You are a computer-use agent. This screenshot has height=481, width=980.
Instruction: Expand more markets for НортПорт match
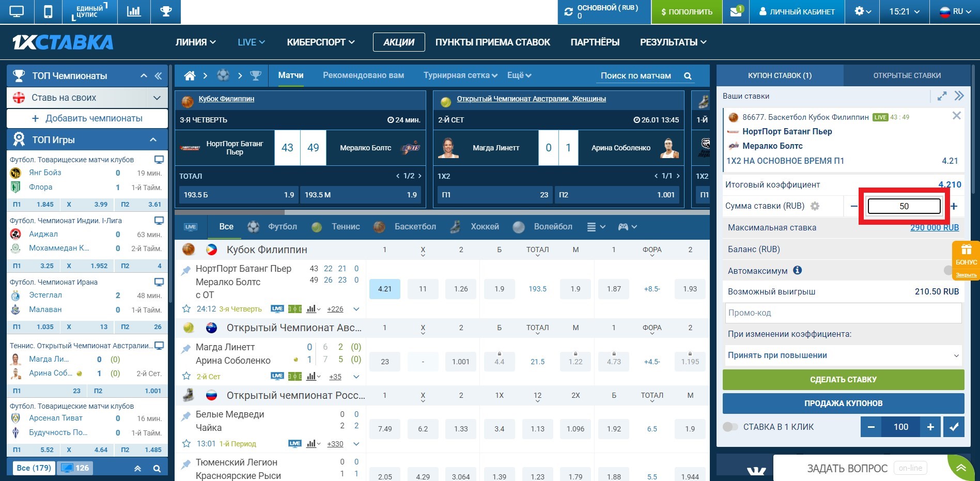356,309
